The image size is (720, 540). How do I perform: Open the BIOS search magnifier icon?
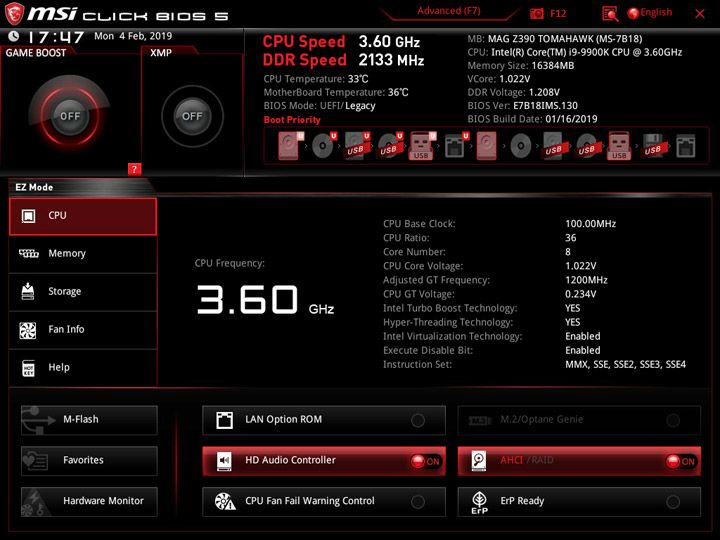(x=610, y=14)
